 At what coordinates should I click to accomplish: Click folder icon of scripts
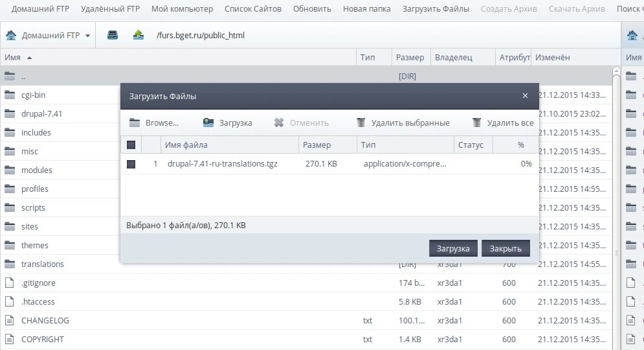tap(10, 207)
